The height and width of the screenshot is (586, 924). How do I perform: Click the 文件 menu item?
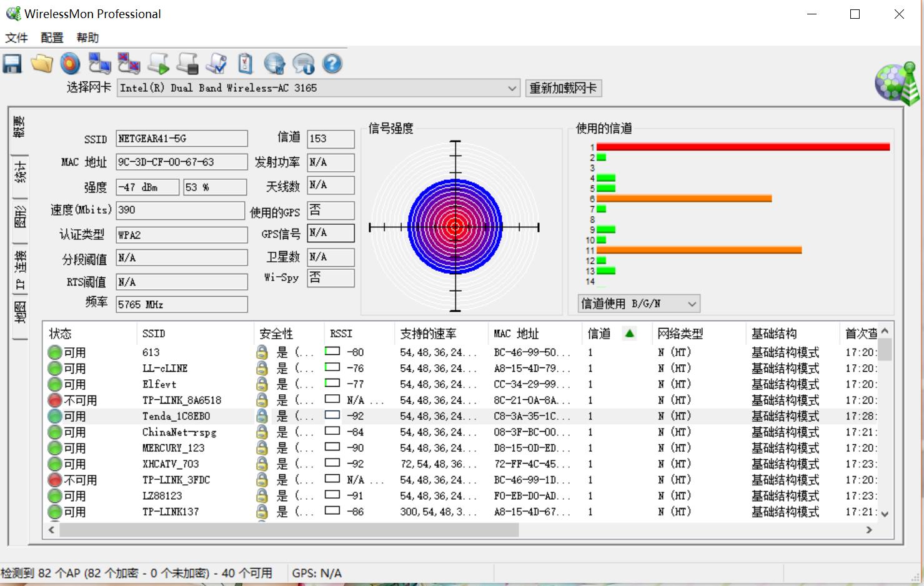point(16,37)
